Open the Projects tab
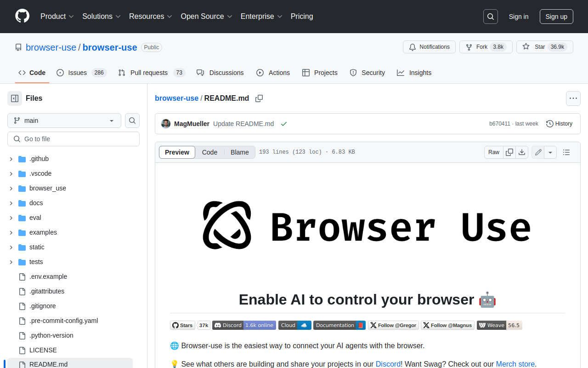588x368 pixels. (320, 73)
